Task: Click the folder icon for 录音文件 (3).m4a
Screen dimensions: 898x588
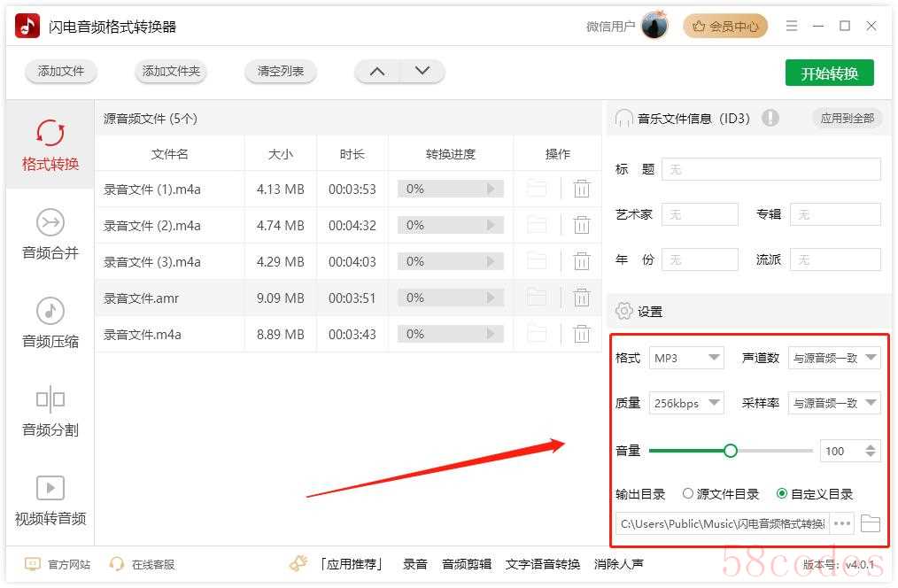Action: tap(537, 261)
